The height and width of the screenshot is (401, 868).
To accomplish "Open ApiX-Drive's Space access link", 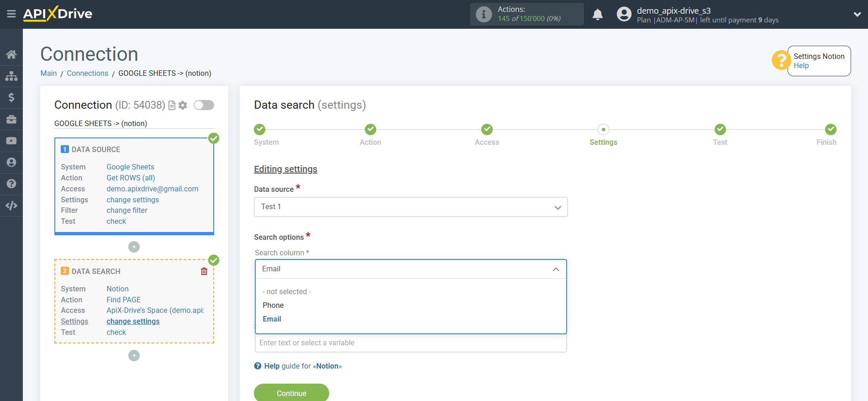I will pos(155,310).
